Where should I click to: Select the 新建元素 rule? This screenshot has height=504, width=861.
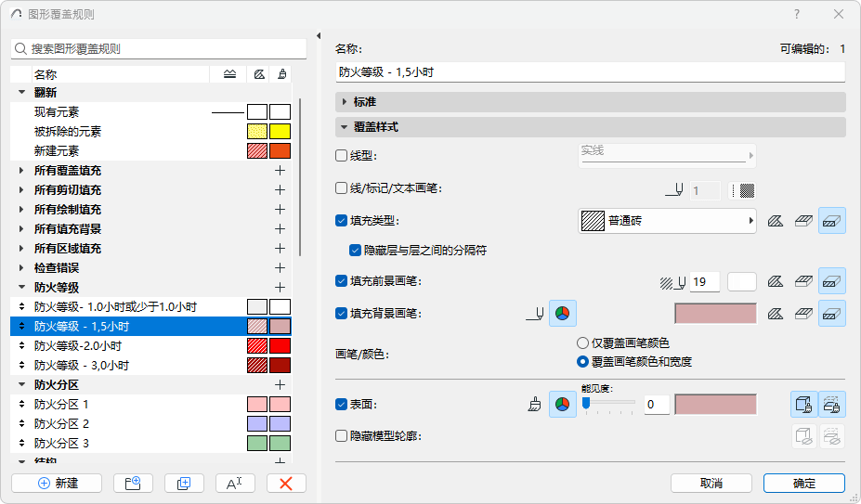click(x=151, y=151)
